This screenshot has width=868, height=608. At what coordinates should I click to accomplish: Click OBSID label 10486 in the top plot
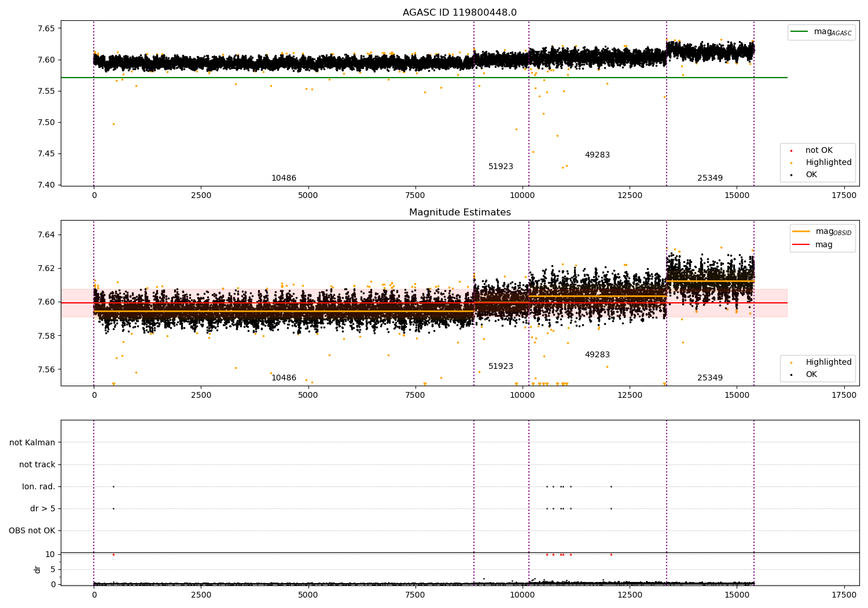click(x=284, y=178)
